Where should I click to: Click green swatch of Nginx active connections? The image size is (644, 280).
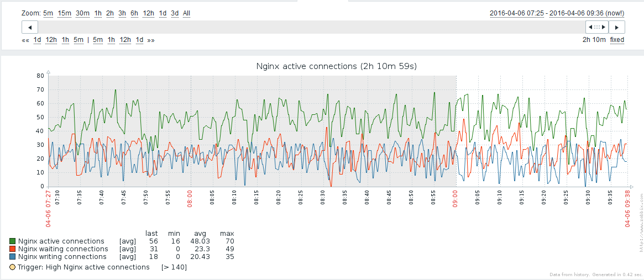point(12,241)
